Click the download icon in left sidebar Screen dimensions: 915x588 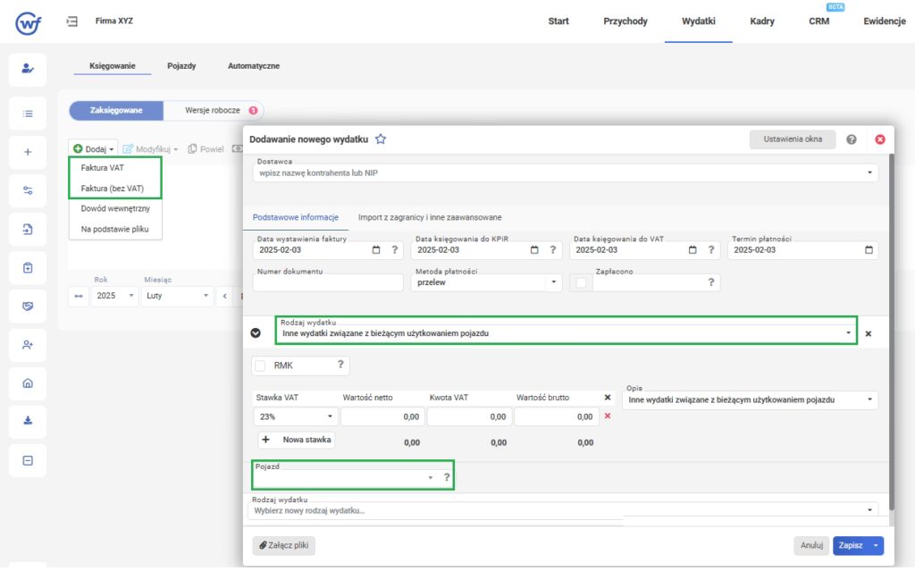tap(28, 422)
